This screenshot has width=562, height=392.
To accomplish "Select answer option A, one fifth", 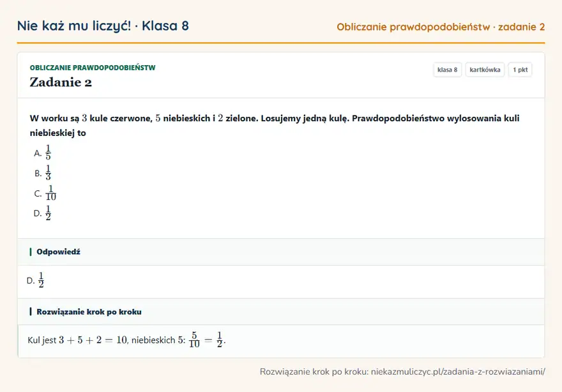I will [x=43, y=153].
